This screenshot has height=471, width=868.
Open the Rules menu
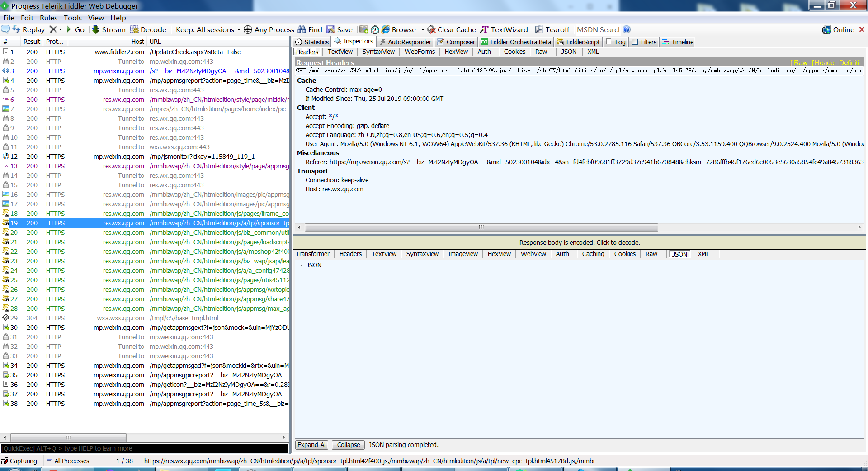click(x=48, y=18)
